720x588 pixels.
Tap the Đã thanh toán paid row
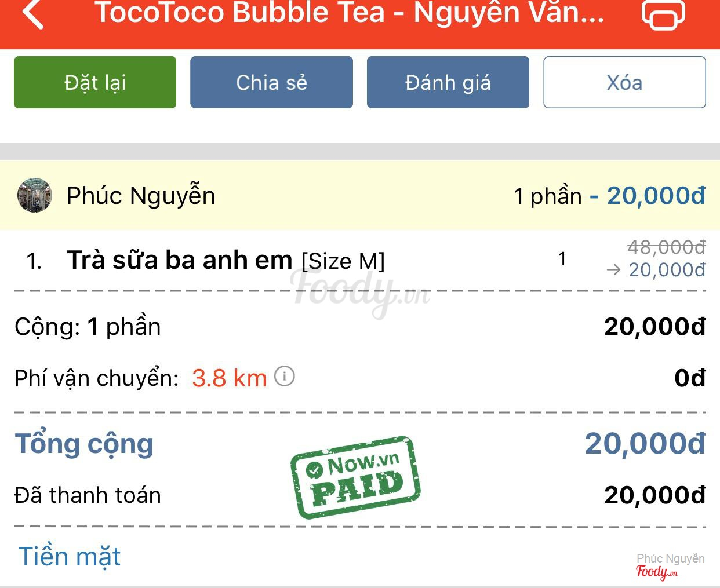tap(360, 495)
